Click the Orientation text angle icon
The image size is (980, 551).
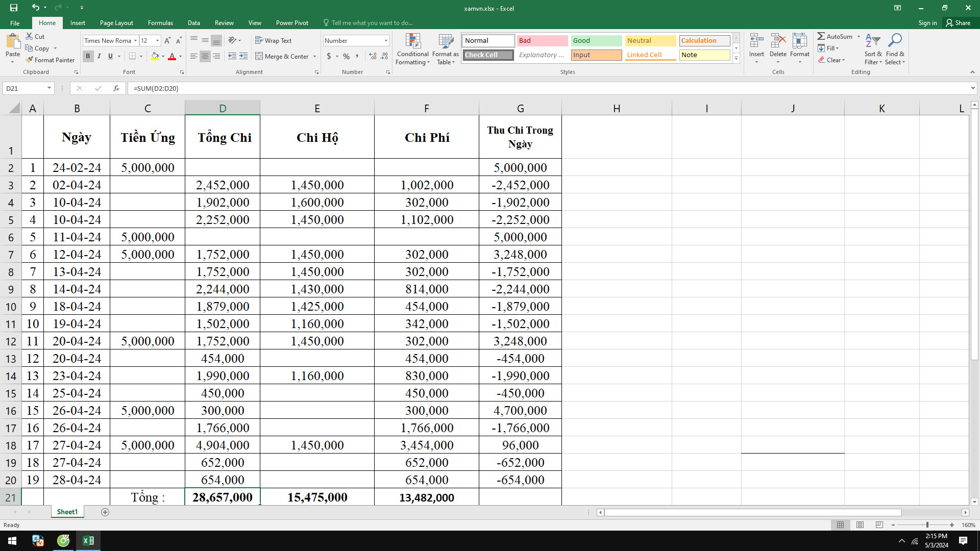(233, 40)
